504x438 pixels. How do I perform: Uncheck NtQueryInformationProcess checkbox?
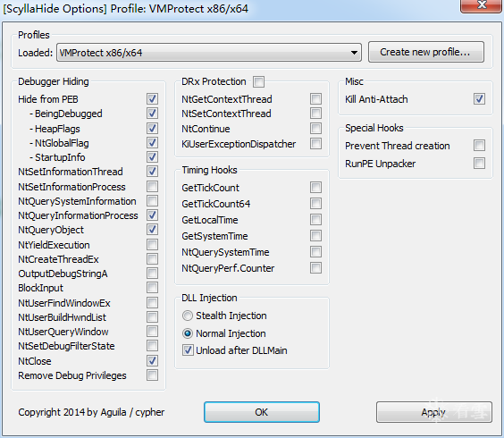tap(152, 215)
